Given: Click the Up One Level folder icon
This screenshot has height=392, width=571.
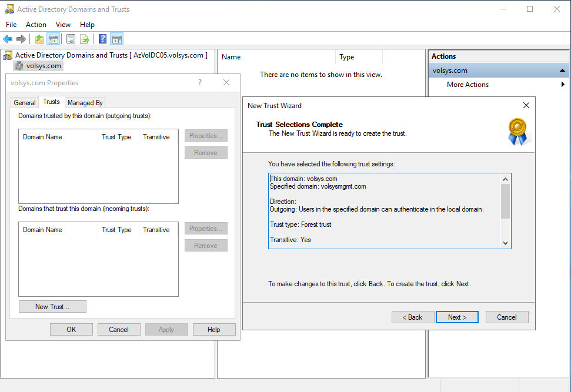Looking at the screenshot, I should [39, 39].
